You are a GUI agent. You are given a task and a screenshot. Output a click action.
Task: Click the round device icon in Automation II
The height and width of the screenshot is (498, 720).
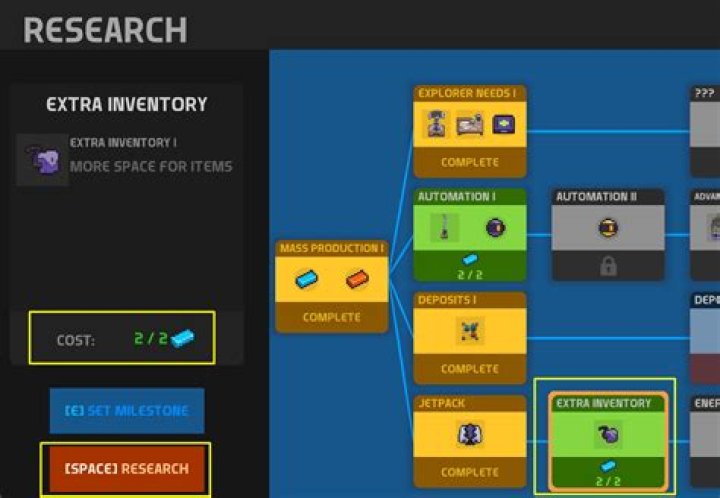pos(608,228)
